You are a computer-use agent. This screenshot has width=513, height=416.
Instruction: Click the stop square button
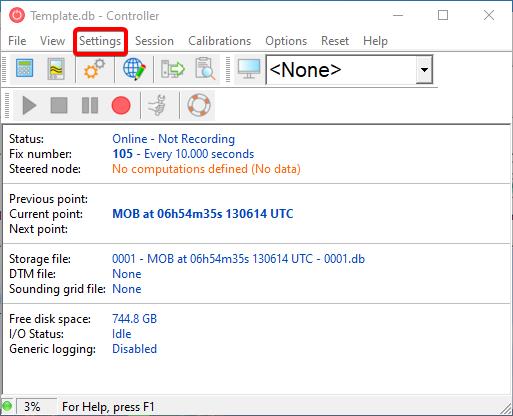(59, 105)
